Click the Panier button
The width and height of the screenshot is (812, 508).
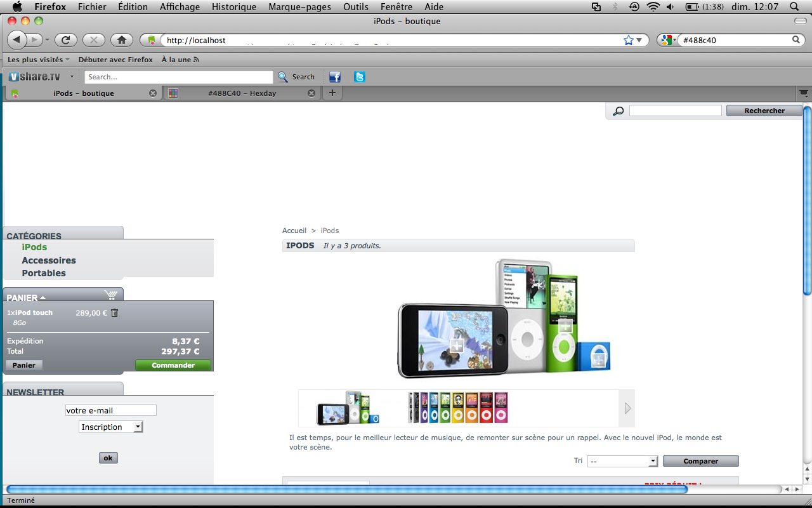(x=24, y=365)
